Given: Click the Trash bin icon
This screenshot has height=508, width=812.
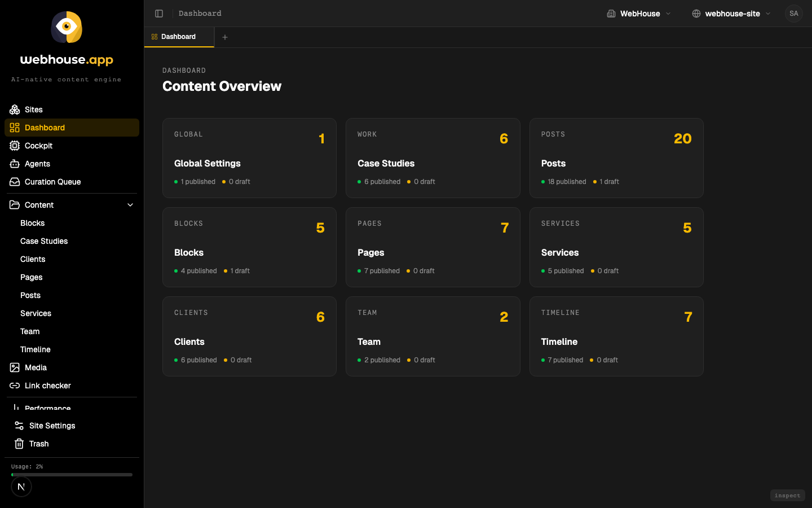Looking at the screenshot, I should (19, 444).
